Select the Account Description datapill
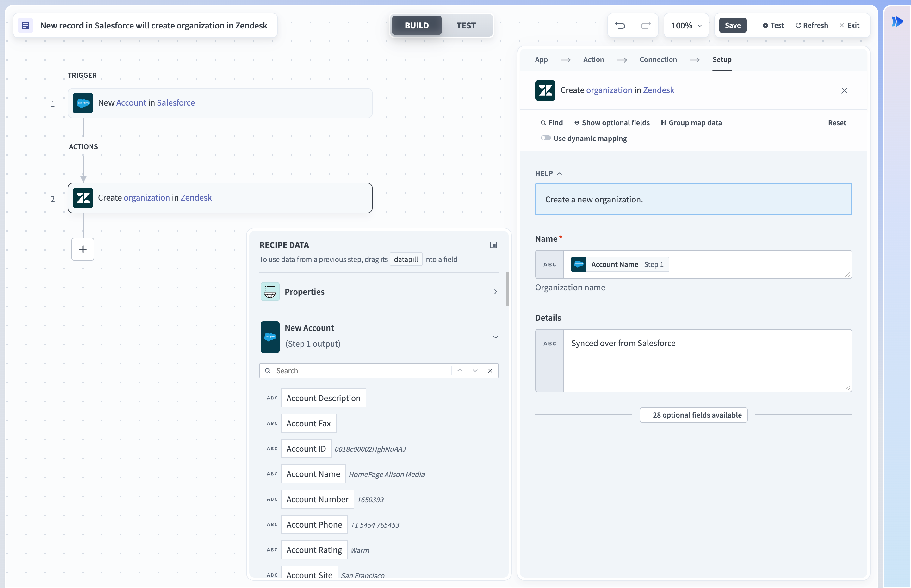Image resolution: width=911 pixels, height=588 pixels. 323,398
